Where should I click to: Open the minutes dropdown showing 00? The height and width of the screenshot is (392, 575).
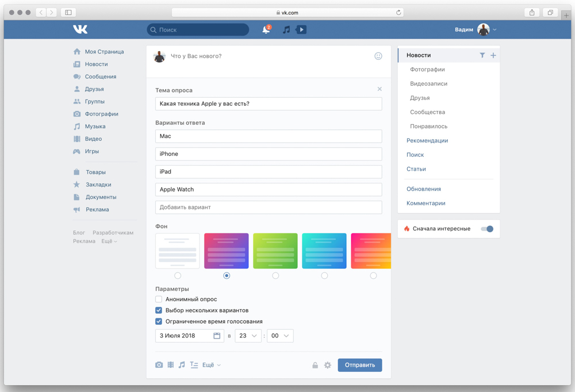[x=280, y=336]
